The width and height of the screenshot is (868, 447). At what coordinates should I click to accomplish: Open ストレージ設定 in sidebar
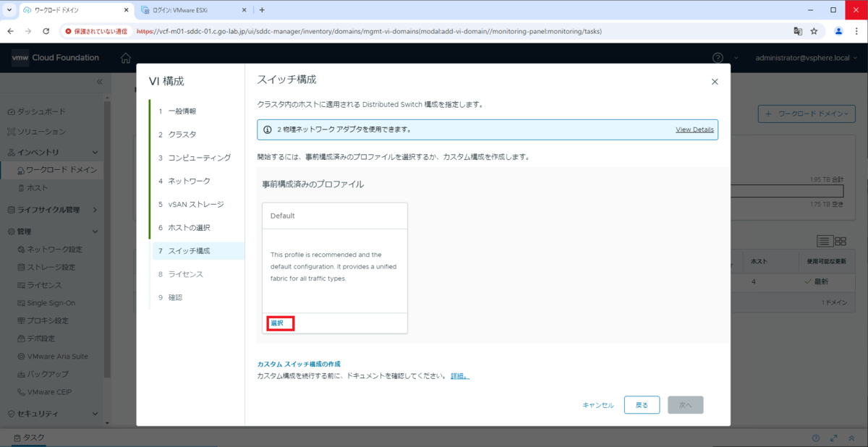(52, 268)
